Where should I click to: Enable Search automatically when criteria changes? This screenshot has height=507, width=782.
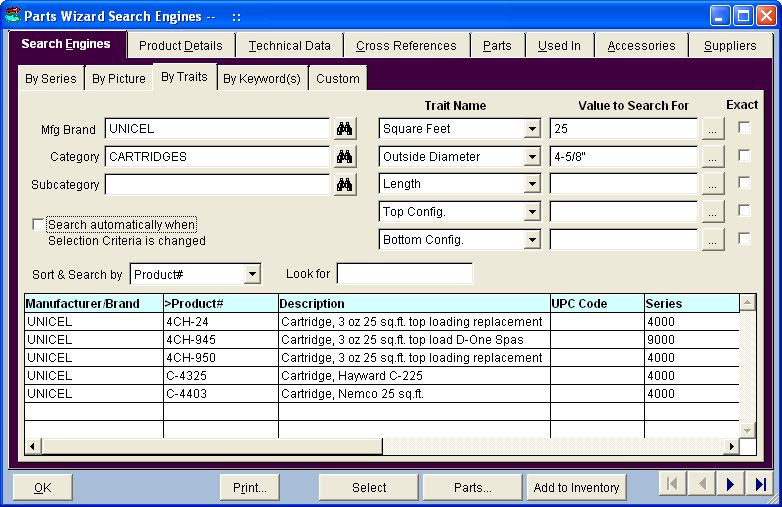[38, 224]
